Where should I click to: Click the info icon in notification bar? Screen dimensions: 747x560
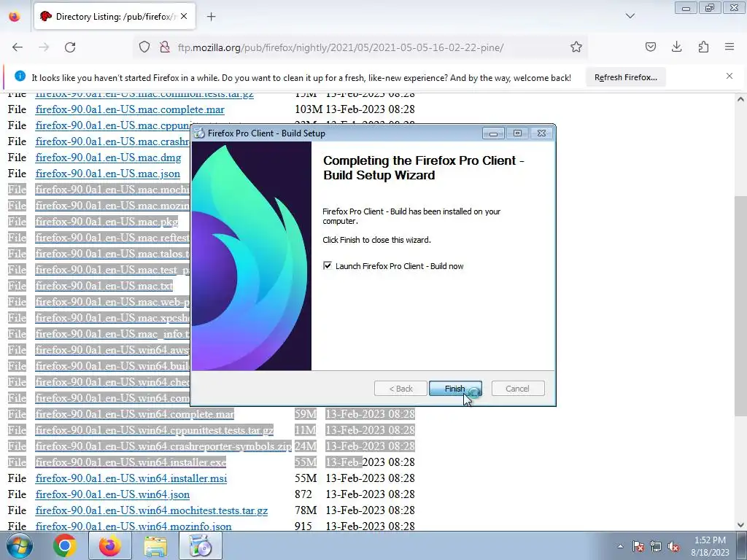click(x=20, y=76)
